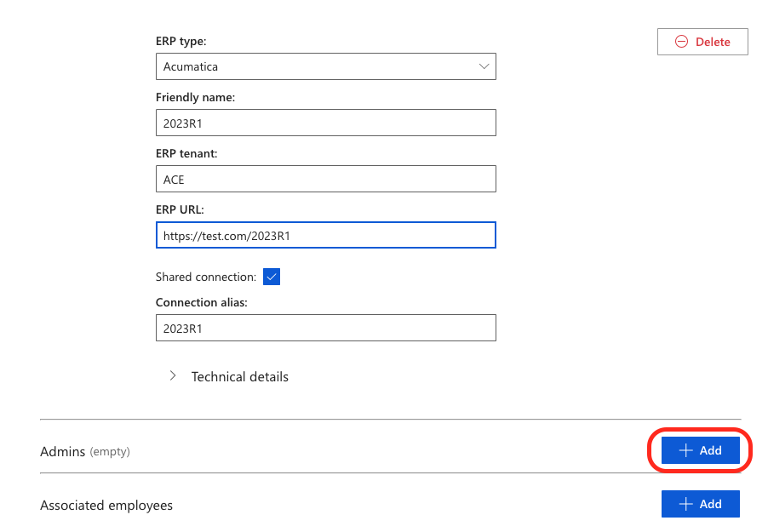Focus the Friendly name input field

(x=325, y=123)
